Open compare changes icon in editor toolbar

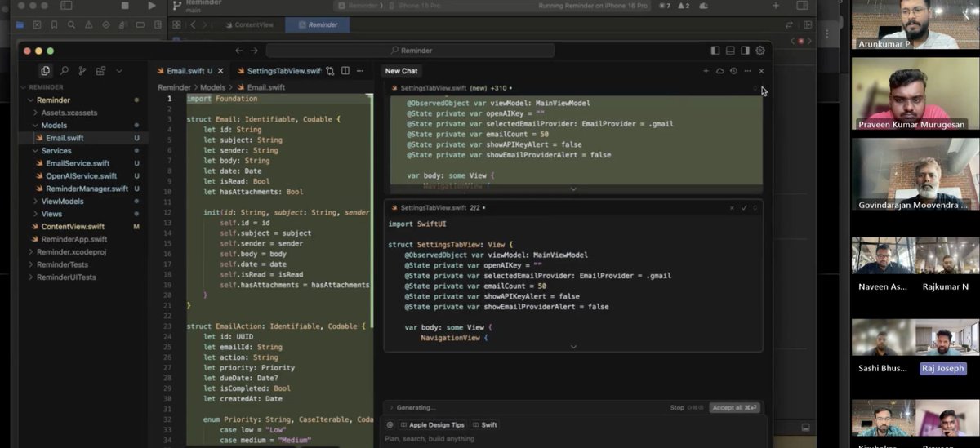pyautogui.click(x=330, y=71)
